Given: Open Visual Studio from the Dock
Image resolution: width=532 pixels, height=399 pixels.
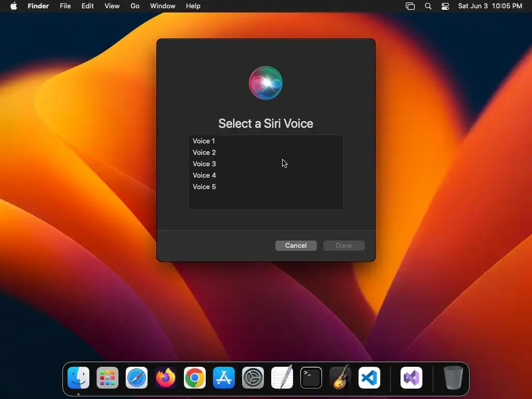Looking at the screenshot, I should [411, 378].
